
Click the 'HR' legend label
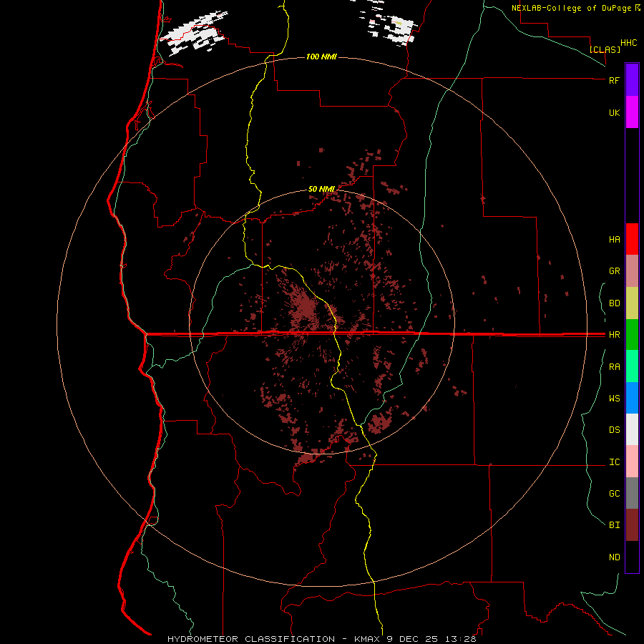[x=614, y=335]
